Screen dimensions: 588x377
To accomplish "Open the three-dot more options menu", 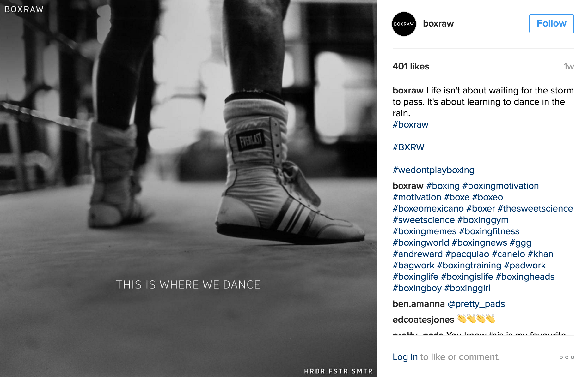I will [x=567, y=357].
